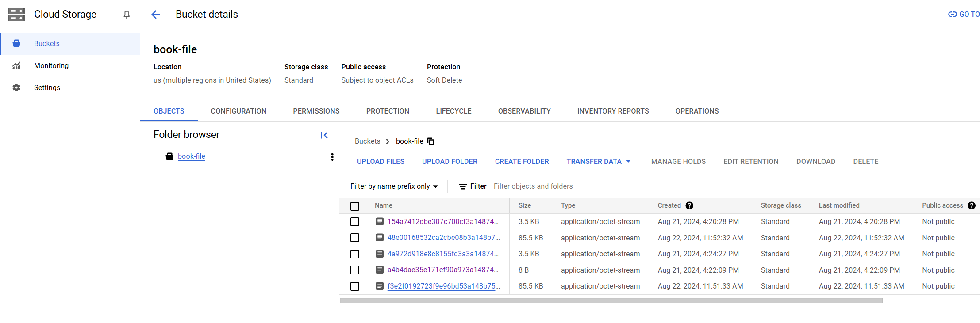Click the file icon of f3e2f0192723f9e96bd53a148b75
Image resolution: width=980 pixels, height=323 pixels.
(380, 286)
